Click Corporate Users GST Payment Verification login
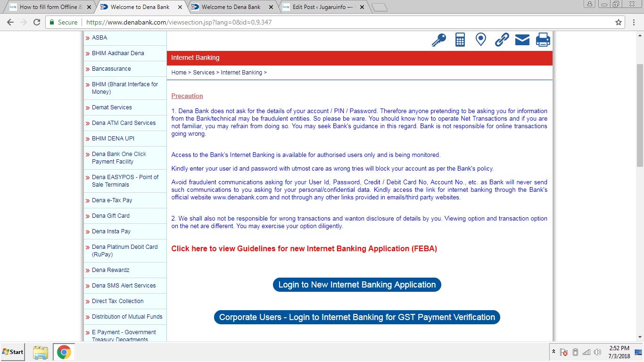Viewport: 644px width, 362px height. tap(357, 317)
